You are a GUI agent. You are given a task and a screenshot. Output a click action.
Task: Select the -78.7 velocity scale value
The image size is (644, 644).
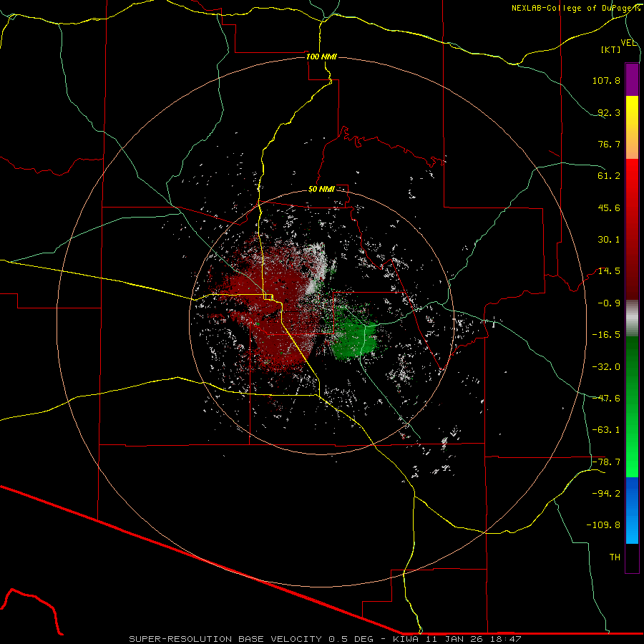click(606, 462)
